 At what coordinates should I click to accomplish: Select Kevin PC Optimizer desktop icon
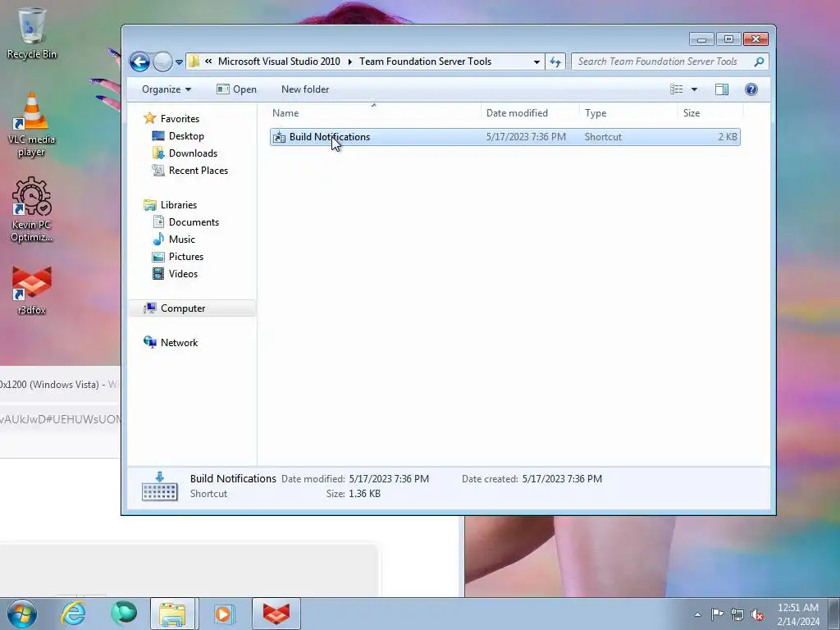[32, 209]
